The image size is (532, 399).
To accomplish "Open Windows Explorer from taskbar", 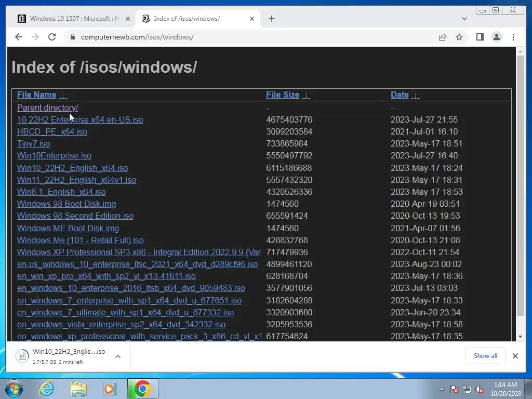I will 78,389.
